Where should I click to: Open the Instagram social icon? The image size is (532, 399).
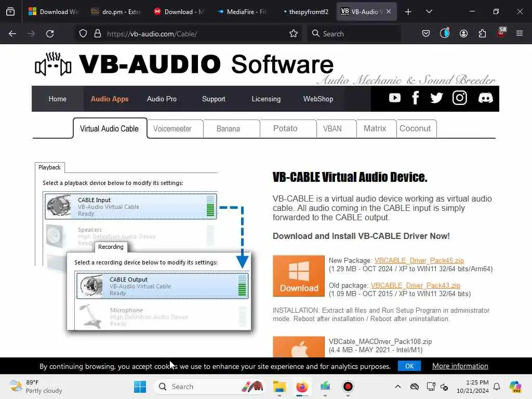460,98
